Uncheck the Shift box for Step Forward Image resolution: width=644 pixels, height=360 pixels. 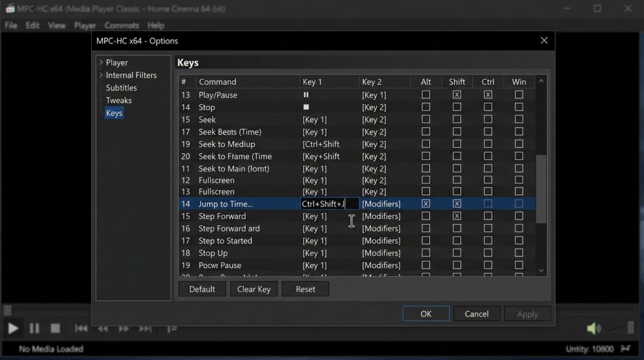coord(457,216)
